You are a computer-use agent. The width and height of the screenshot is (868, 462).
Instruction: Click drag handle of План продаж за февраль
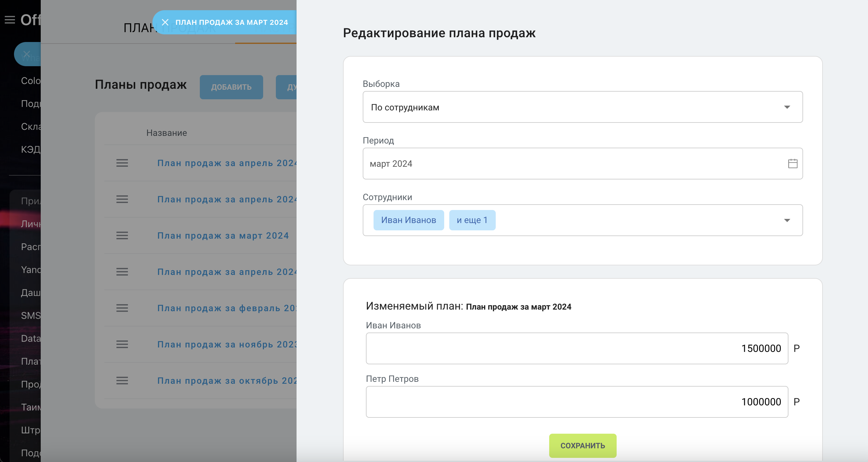click(122, 308)
